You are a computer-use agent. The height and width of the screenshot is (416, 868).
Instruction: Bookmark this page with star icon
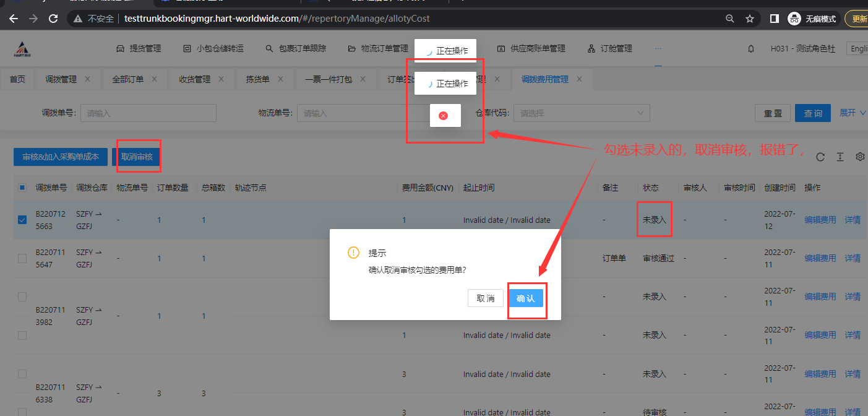pos(750,19)
